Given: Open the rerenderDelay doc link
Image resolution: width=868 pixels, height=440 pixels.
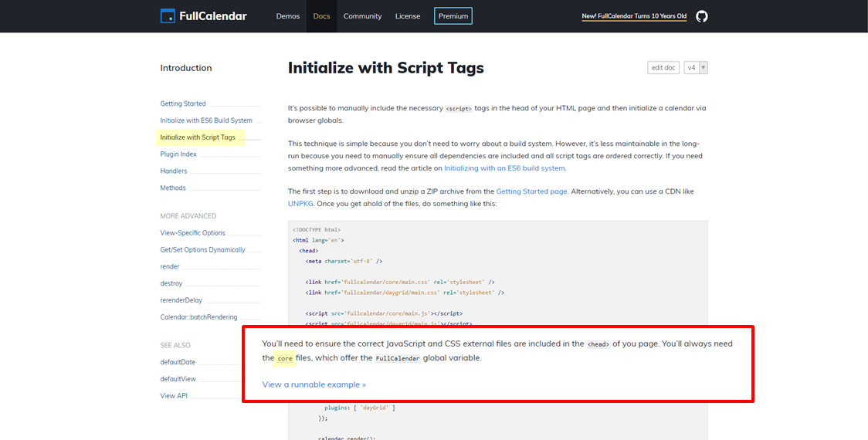Looking at the screenshot, I should pos(181,300).
